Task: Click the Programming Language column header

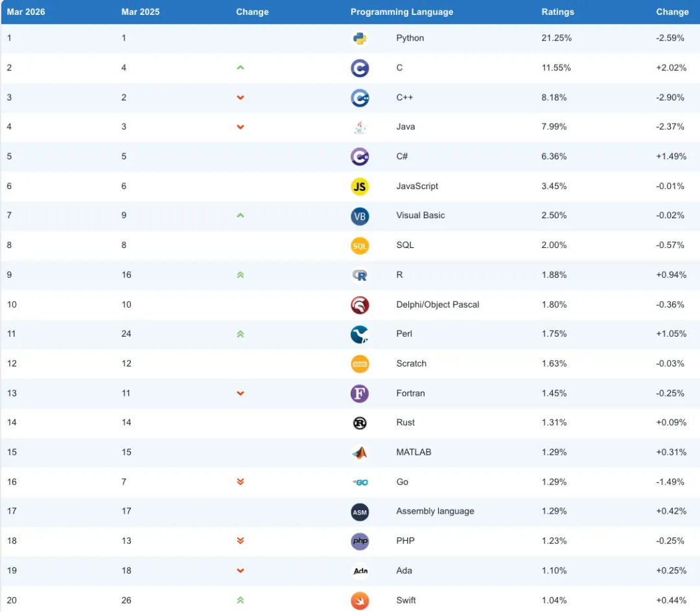Action: click(402, 12)
